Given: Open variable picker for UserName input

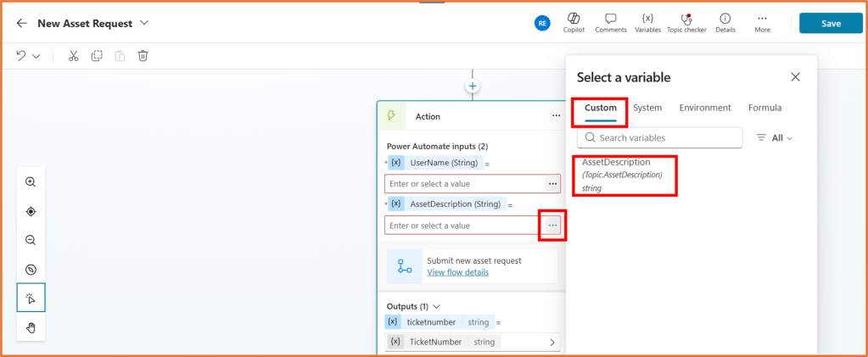Looking at the screenshot, I should (x=552, y=183).
